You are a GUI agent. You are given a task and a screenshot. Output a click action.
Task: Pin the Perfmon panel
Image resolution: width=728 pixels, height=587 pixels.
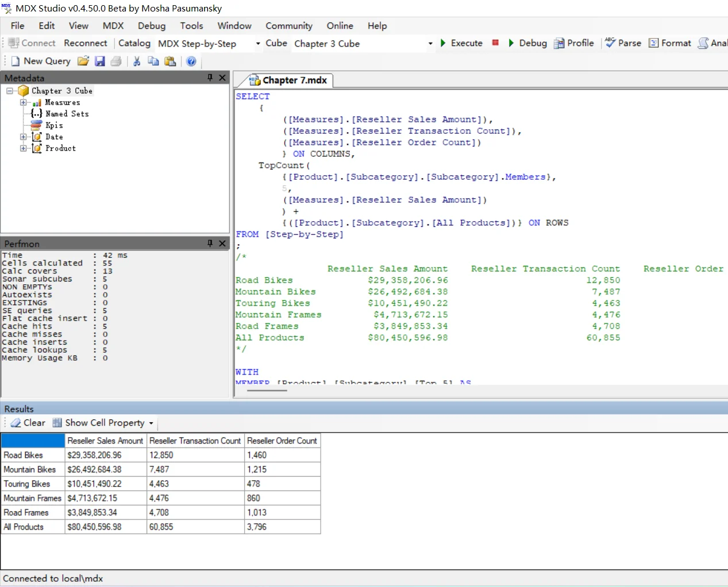click(210, 244)
